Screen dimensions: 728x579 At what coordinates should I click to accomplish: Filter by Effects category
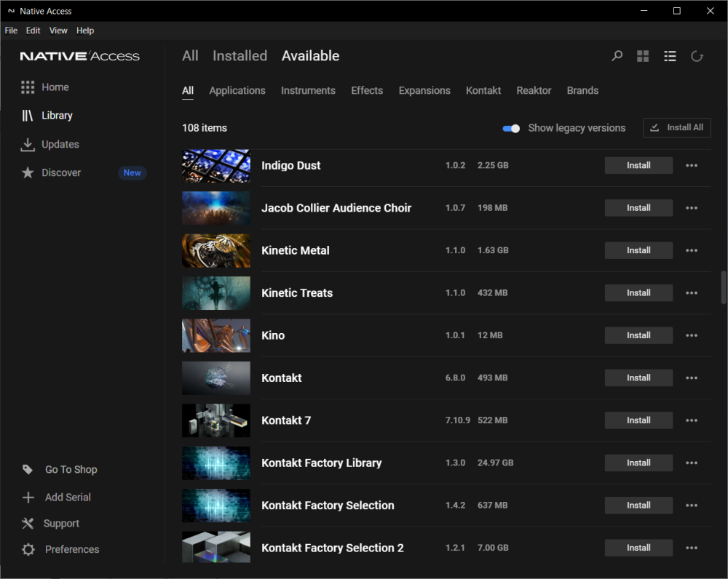pos(367,90)
